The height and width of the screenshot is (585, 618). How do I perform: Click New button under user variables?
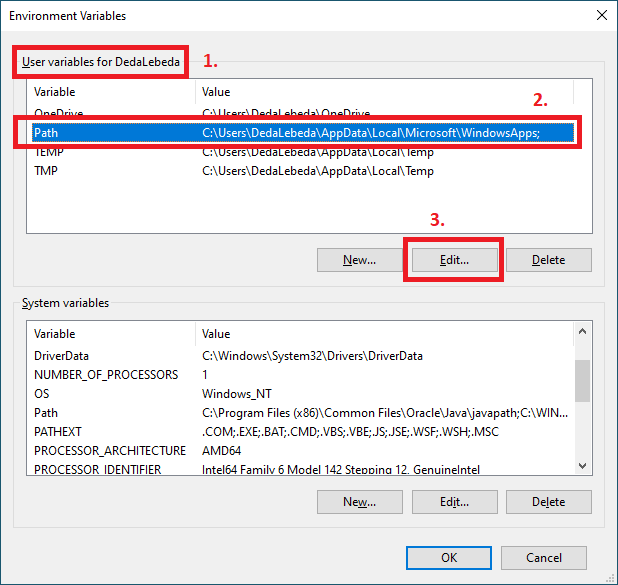(359, 260)
